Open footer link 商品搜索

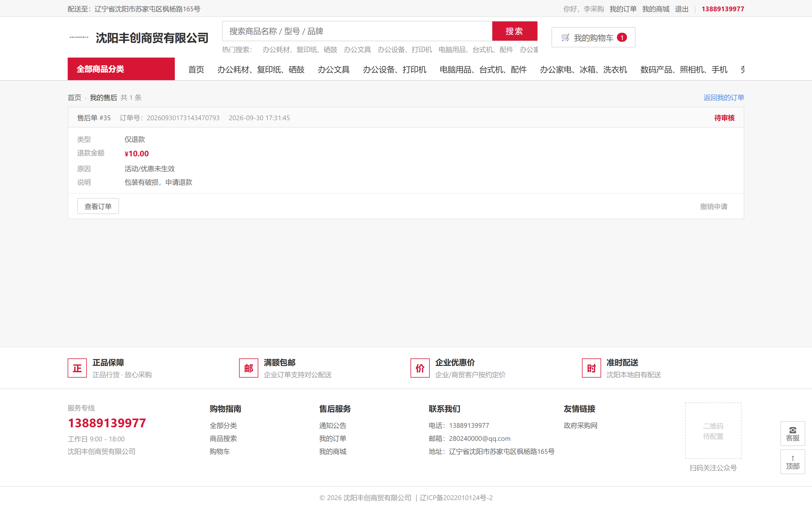click(223, 439)
